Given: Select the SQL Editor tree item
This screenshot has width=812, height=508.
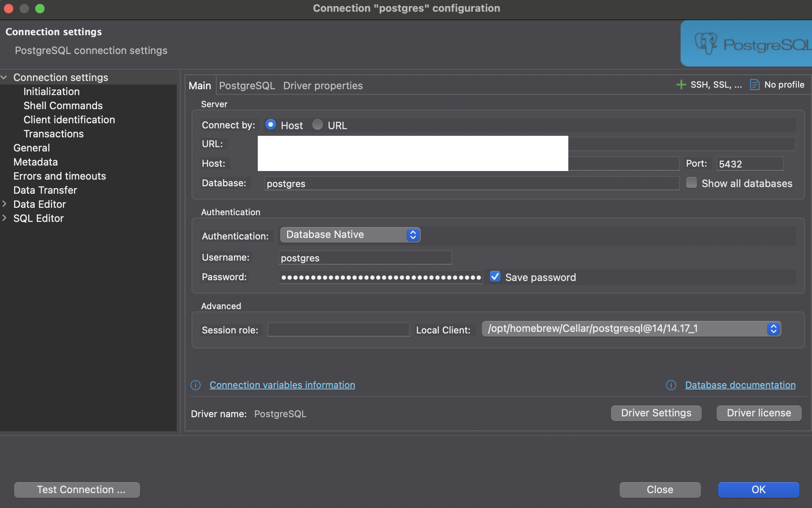Looking at the screenshot, I should tap(39, 218).
